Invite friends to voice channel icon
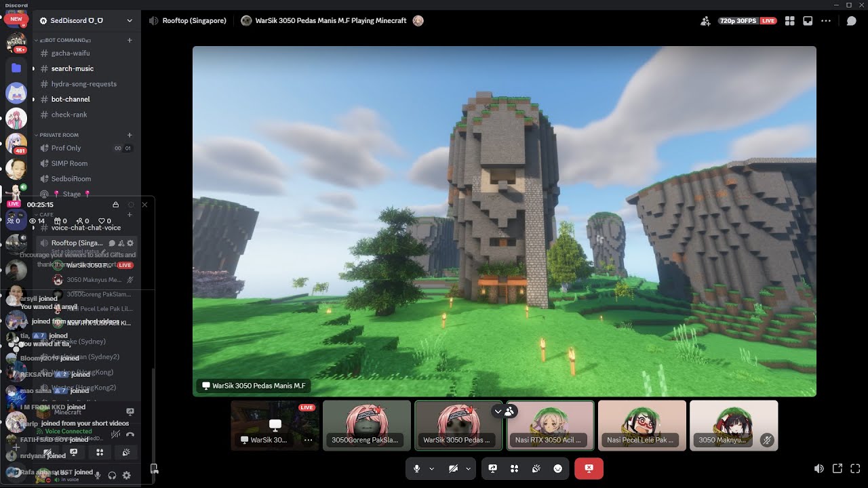The height and width of the screenshot is (488, 868). pos(706,21)
